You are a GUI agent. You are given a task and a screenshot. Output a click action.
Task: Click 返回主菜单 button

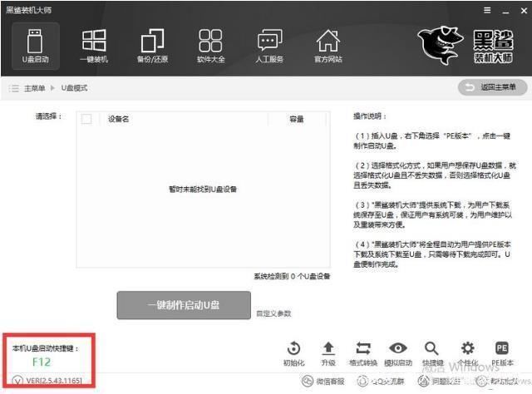[x=492, y=87]
